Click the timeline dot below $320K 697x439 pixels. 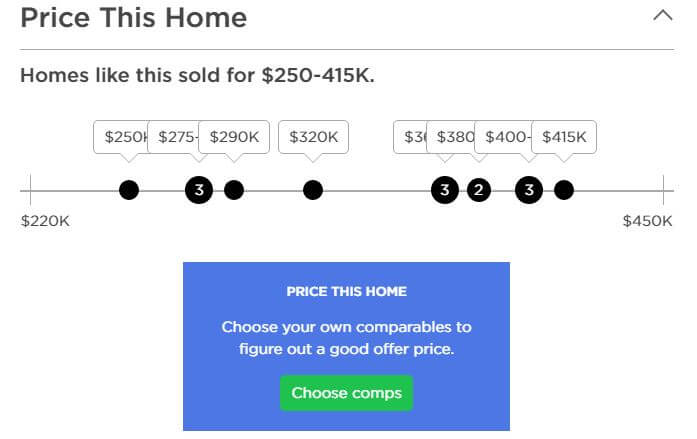click(313, 190)
